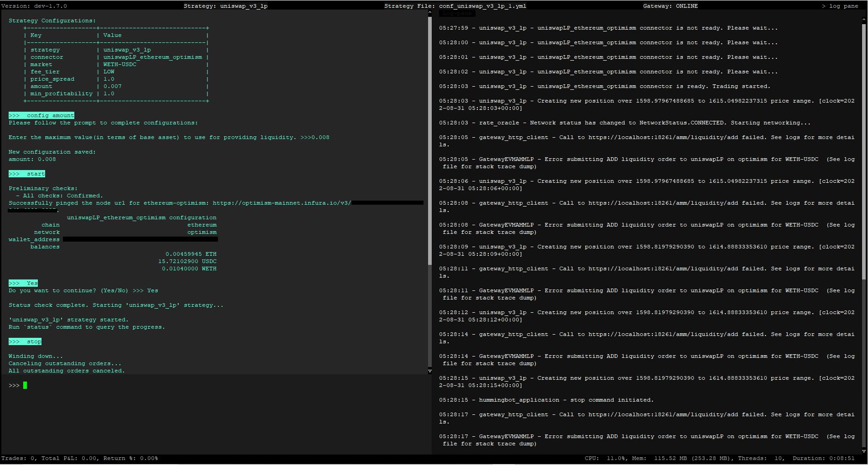Viewport: 868px width, 465px height.
Task: Click the scroll-down arrow of the left pane
Action: pyautogui.click(x=429, y=371)
